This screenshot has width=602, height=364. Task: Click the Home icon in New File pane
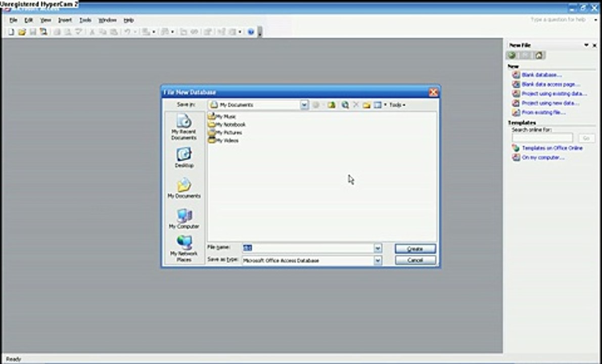(539, 55)
